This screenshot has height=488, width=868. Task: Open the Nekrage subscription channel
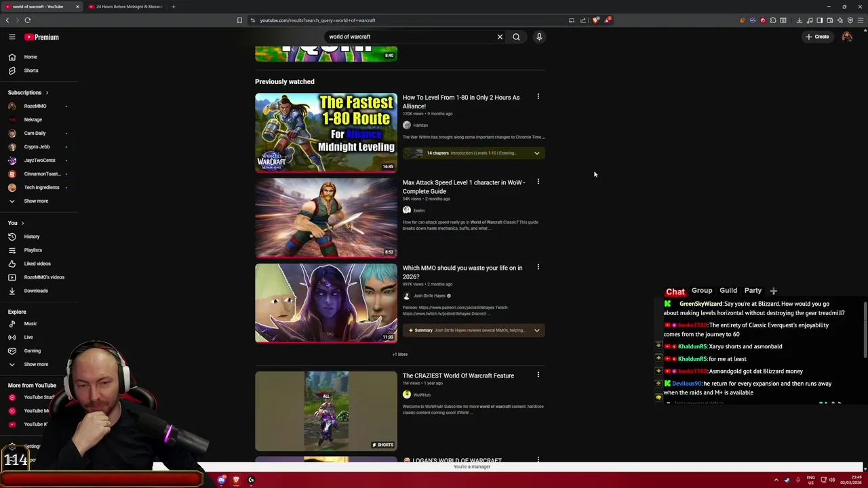pyautogui.click(x=33, y=119)
